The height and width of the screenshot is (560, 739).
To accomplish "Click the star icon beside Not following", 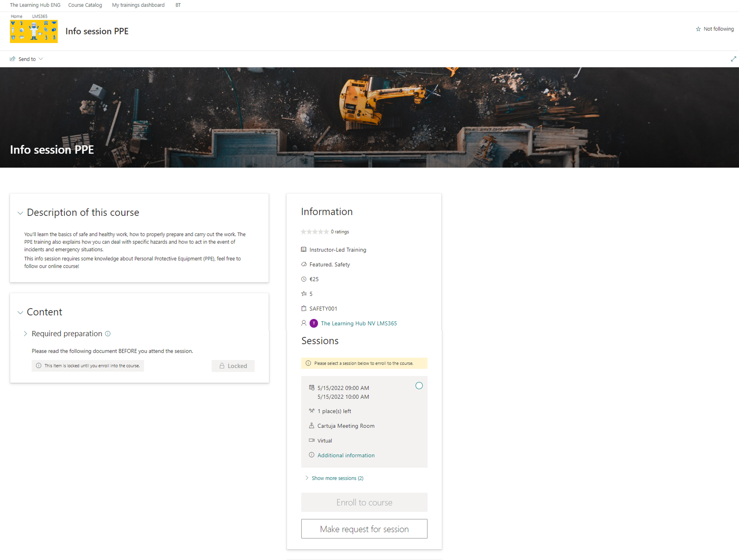I will pyautogui.click(x=698, y=29).
